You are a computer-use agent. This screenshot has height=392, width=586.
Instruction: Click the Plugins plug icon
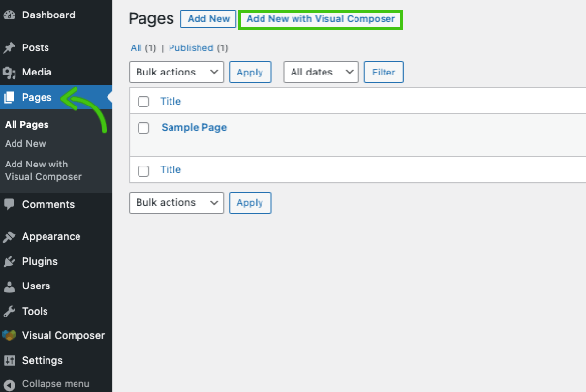9,261
